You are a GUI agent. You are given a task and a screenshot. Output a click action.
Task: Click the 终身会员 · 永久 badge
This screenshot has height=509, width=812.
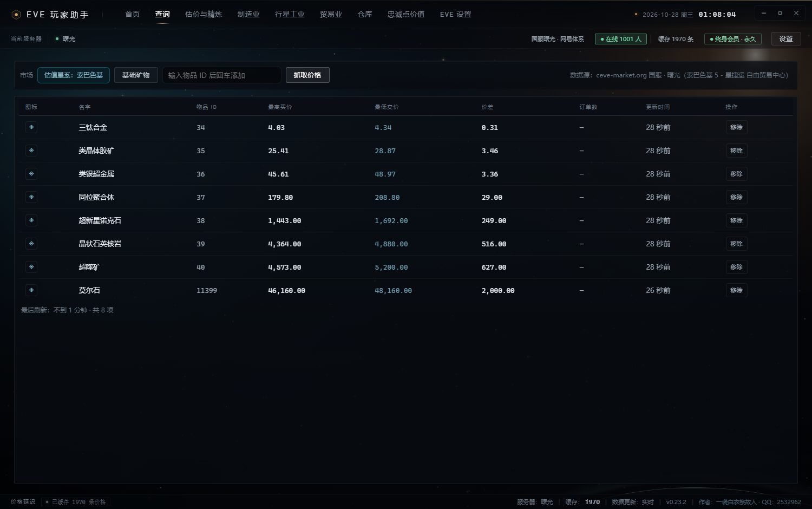tap(732, 39)
